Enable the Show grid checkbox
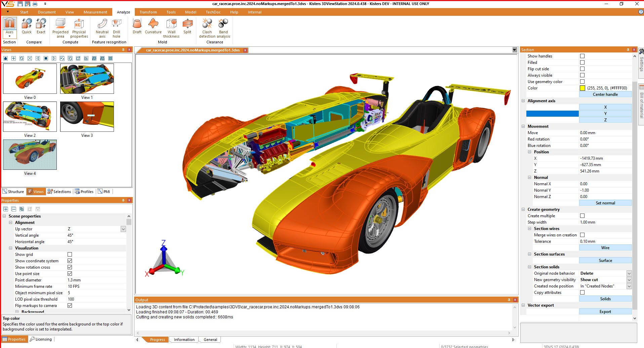 click(70, 255)
